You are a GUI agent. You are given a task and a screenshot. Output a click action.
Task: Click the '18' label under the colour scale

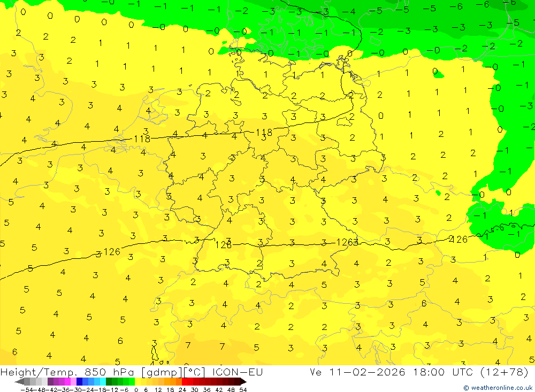(170, 390)
